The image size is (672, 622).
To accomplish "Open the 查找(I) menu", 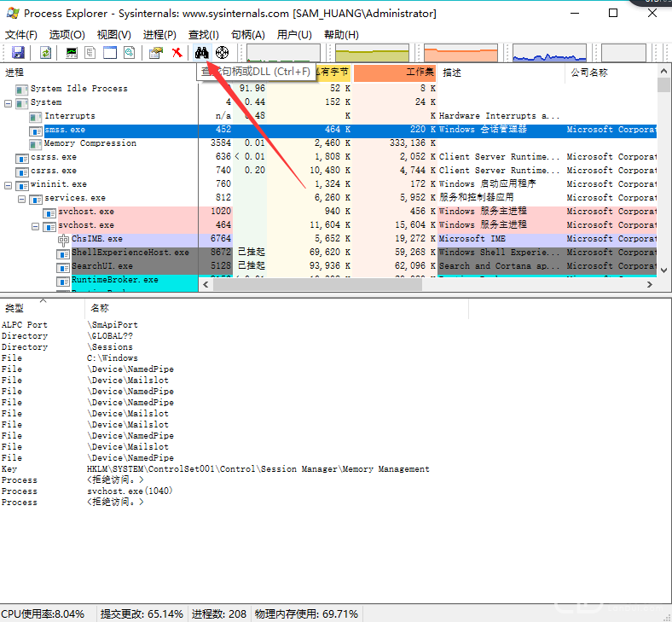I will 204,35.
